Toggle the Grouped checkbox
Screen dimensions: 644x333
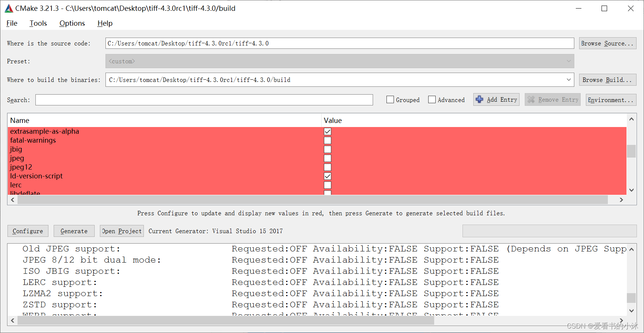coord(390,99)
